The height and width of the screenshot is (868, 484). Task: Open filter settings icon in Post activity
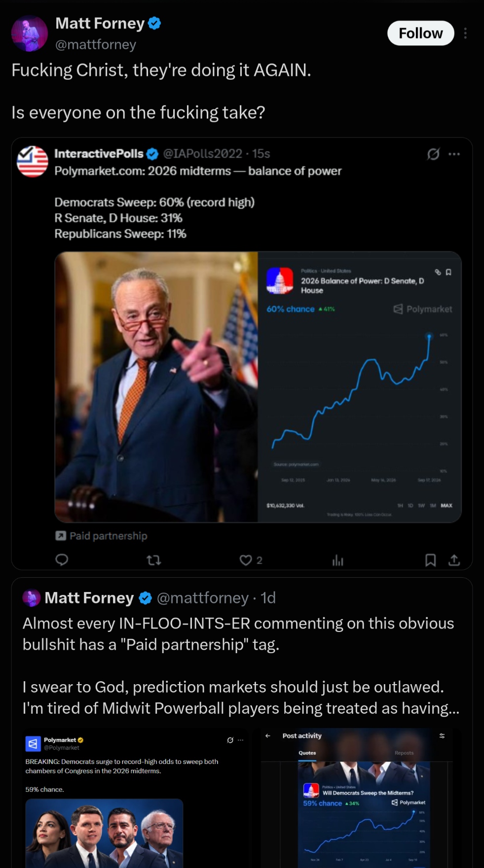[442, 736]
